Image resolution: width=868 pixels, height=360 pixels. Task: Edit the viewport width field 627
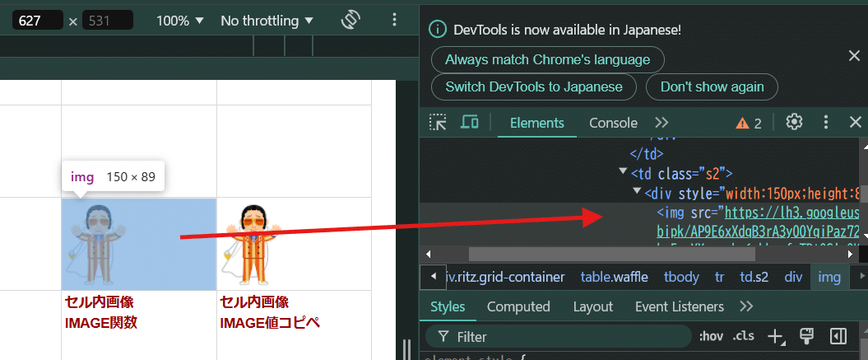(x=38, y=21)
